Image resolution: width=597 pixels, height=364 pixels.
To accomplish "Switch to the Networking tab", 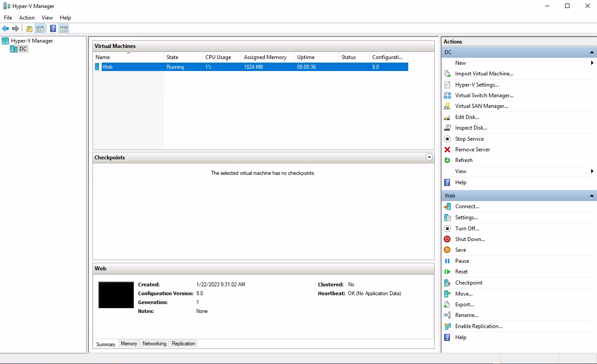I will click(x=154, y=344).
